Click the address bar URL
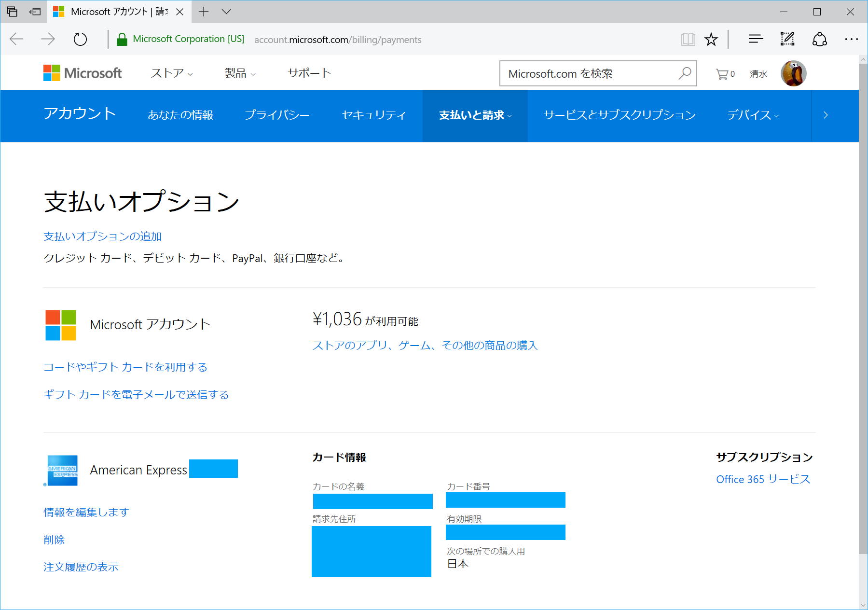Image resolution: width=868 pixels, height=610 pixels. click(x=338, y=40)
